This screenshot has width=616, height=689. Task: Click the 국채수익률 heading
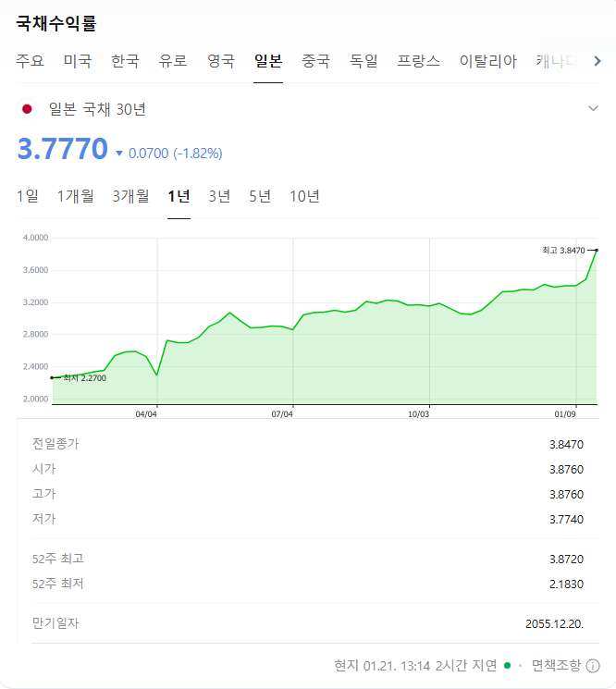(56, 23)
